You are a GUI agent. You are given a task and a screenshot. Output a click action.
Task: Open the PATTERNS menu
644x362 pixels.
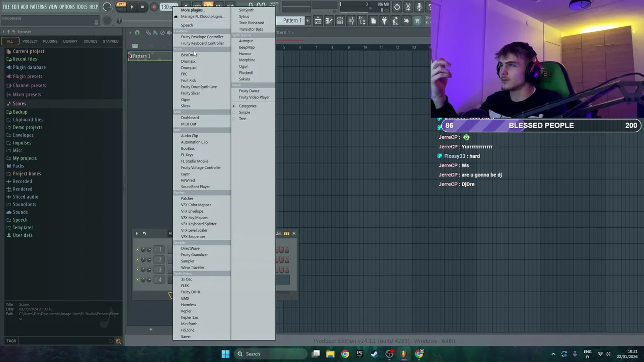[38, 7]
